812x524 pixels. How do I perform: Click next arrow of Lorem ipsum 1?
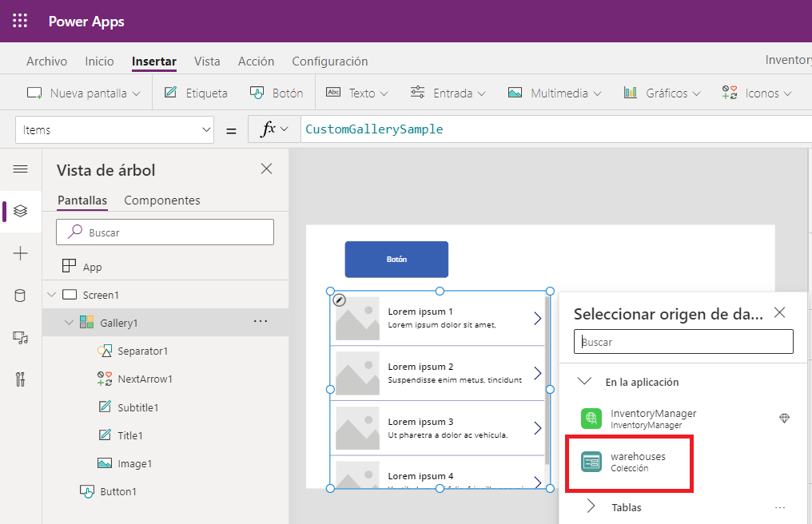point(538,318)
